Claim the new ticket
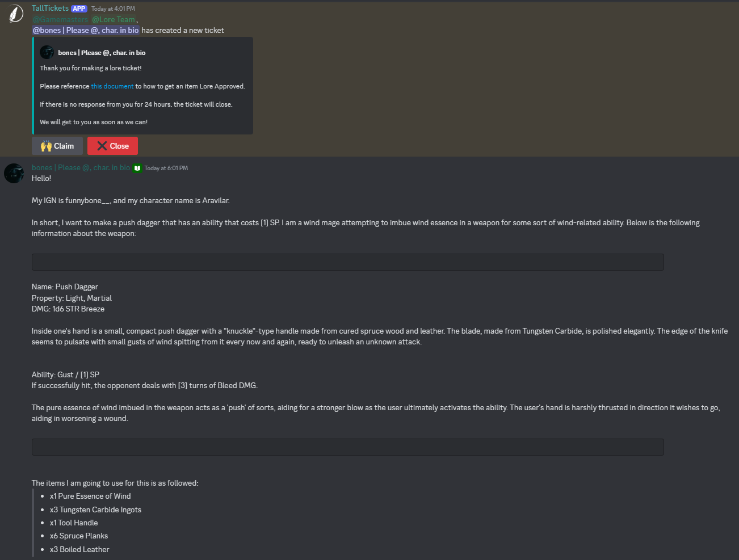Image resolution: width=739 pixels, height=560 pixels. point(57,146)
